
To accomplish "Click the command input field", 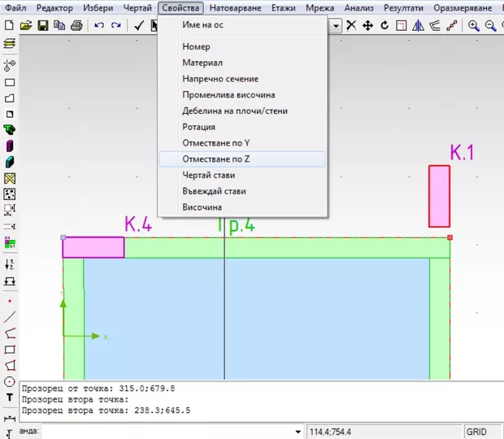I will pos(163,431).
